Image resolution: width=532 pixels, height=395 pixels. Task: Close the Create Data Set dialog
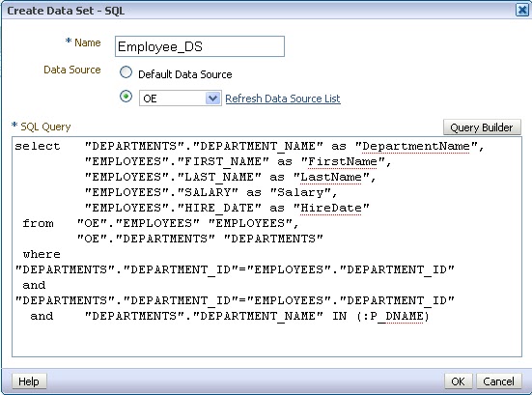522,10
